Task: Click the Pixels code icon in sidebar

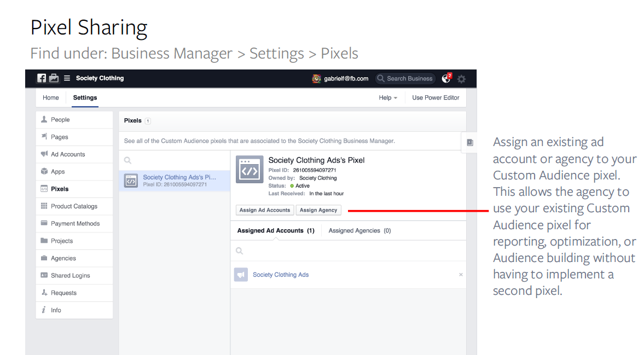Action: [44, 188]
